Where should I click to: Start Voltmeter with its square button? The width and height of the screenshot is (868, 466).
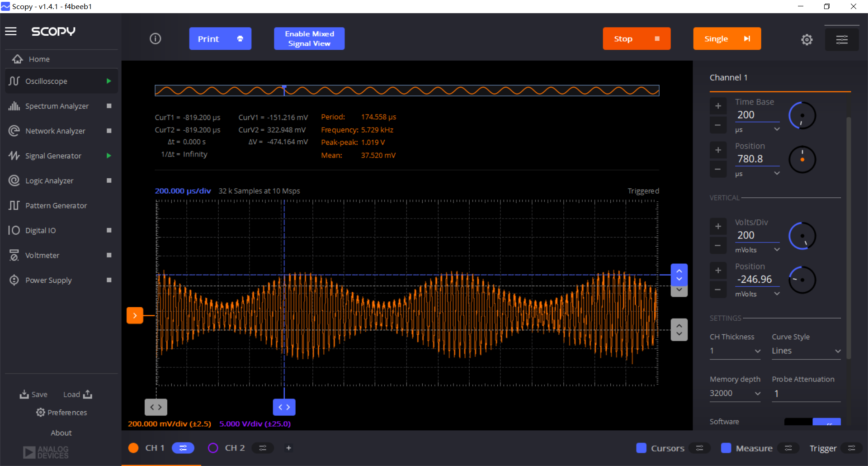[109, 255]
